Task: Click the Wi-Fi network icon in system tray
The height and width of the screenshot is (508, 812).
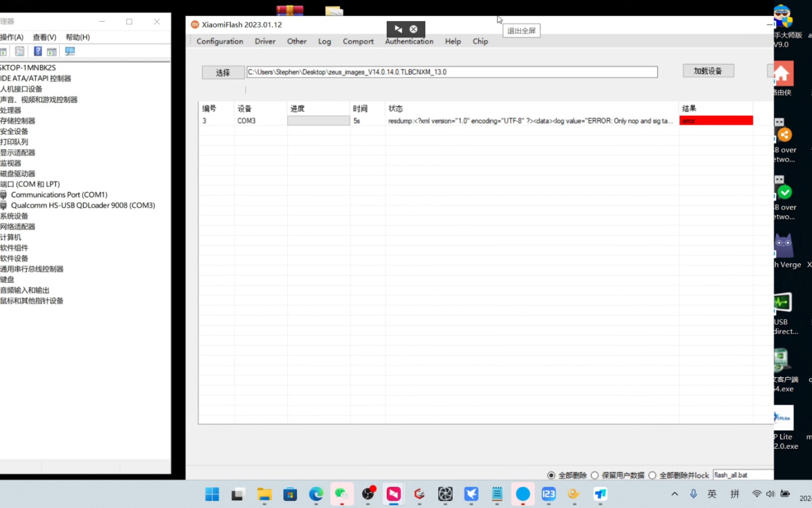Action: [x=757, y=494]
